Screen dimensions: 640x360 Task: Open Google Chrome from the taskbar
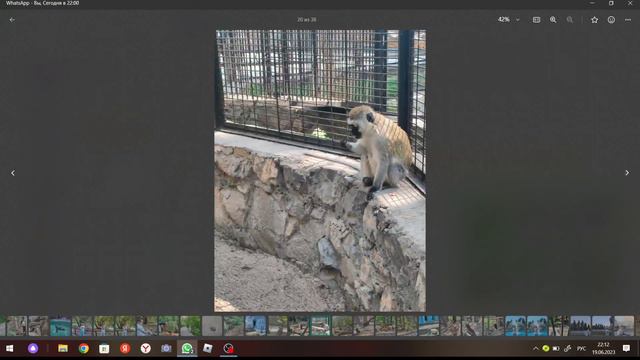(84, 349)
